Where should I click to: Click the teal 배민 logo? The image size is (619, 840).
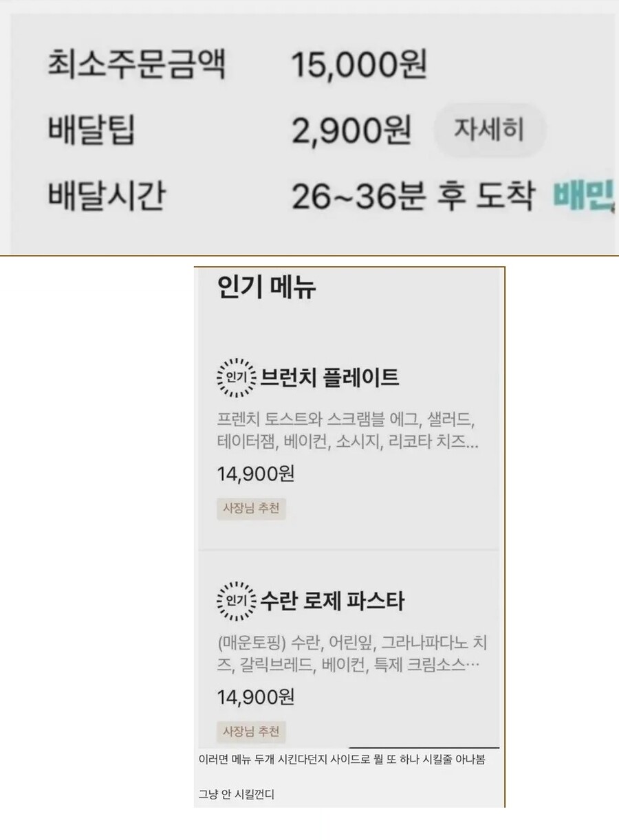tap(582, 197)
